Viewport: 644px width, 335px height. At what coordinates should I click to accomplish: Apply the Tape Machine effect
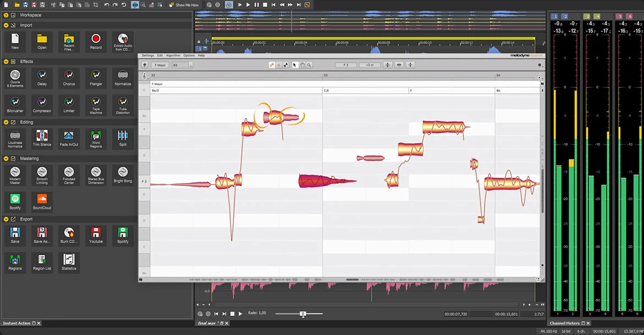96,105
